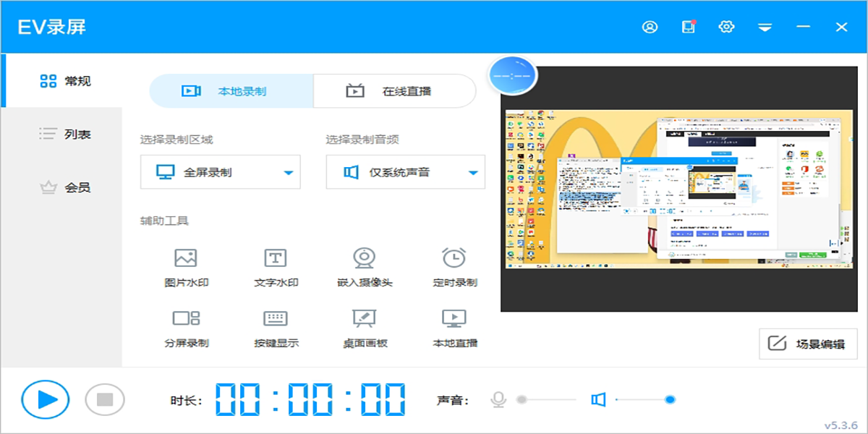
Task: Switch to the 在线直播 tab
Action: point(395,90)
